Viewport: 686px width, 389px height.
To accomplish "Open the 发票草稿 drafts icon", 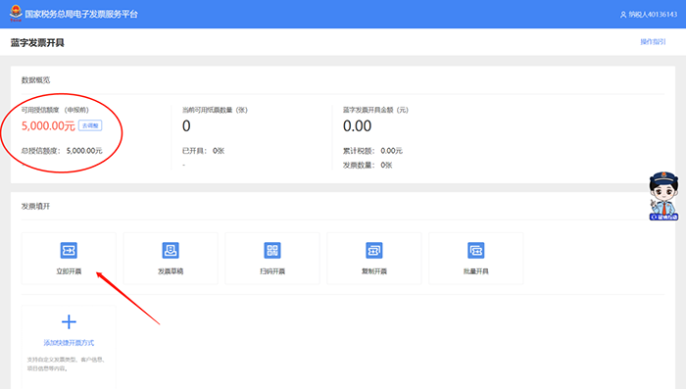I will coord(171,250).
